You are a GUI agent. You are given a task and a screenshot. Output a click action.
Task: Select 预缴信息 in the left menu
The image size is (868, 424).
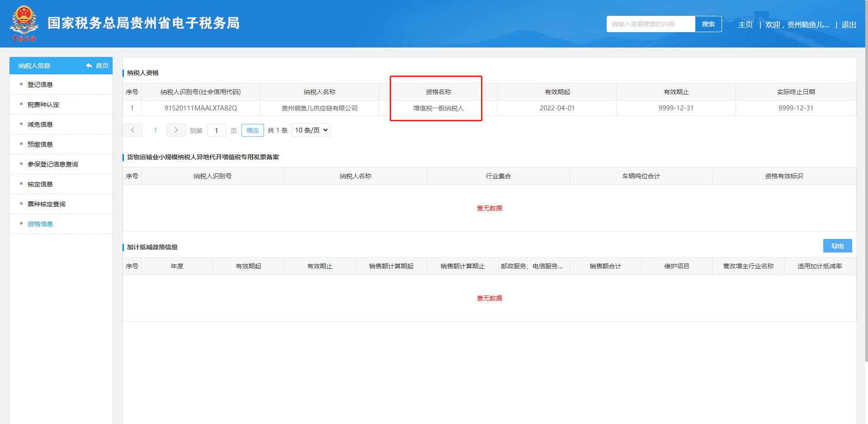tap(40, 144)
